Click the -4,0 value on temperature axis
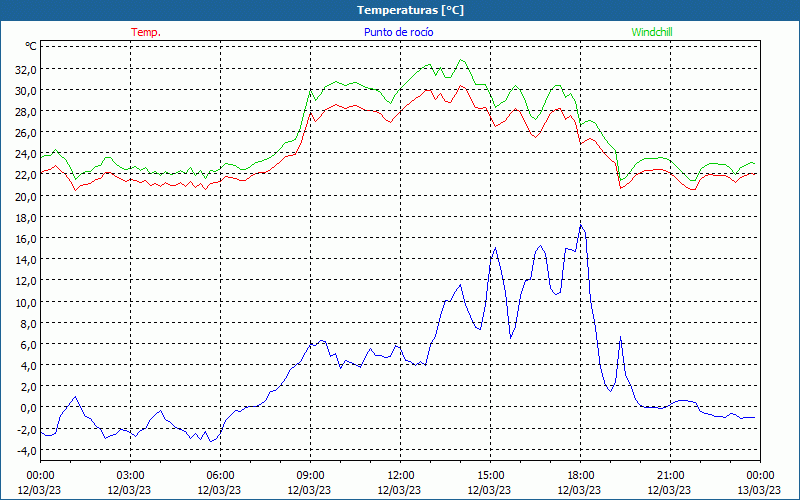Viewport: 800px width, 500px height. coord(26,451)
